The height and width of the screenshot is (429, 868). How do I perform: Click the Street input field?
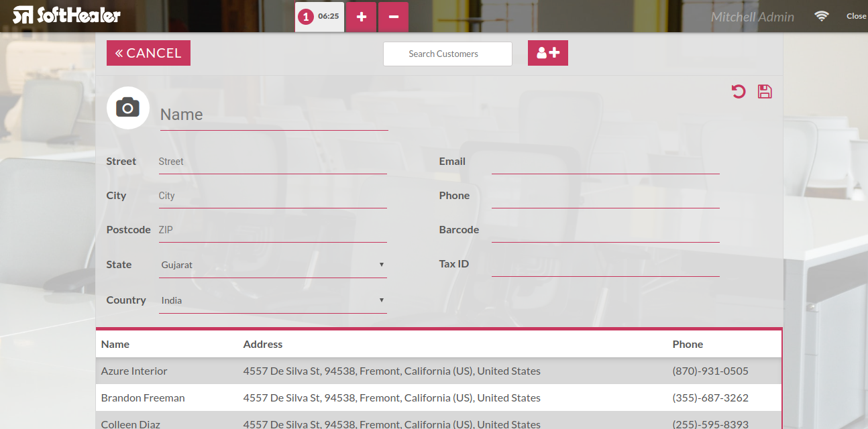coord(273,162)
